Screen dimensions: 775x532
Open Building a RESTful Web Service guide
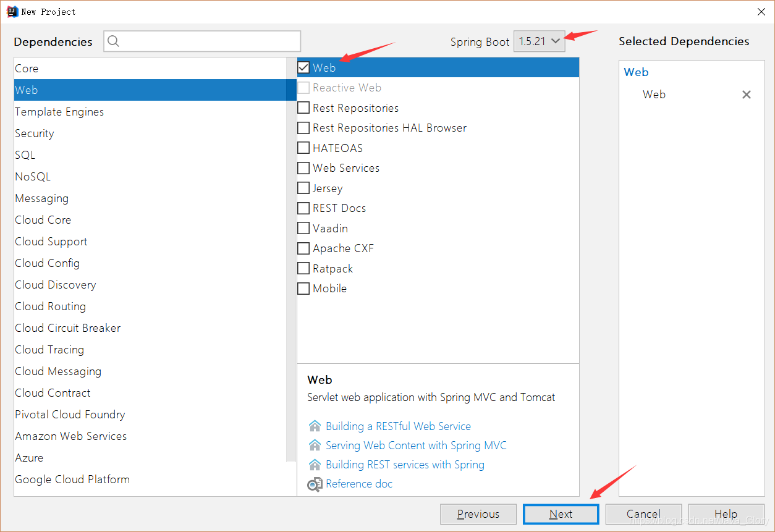tap(398, 426)
